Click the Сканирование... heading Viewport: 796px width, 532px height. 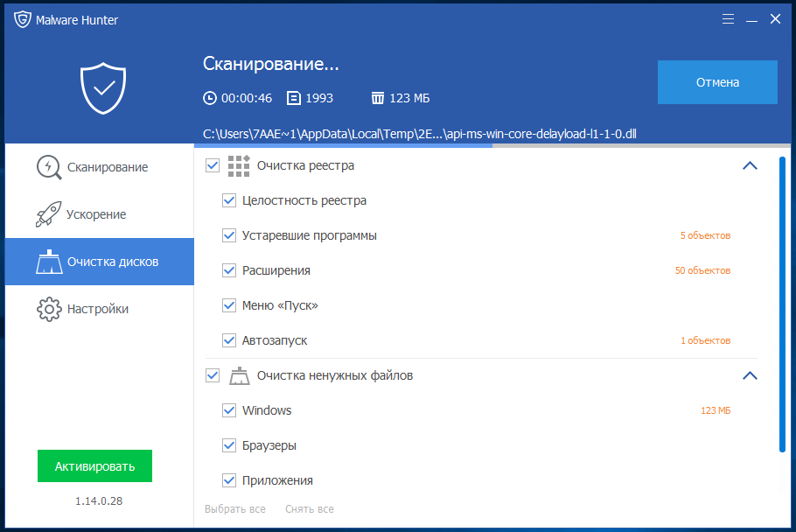(x=270, y=64)
